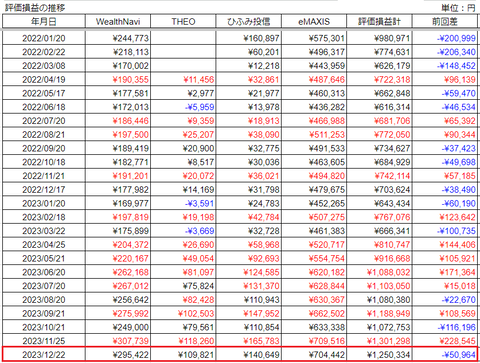Select date cell 2022/05/17

pyautogui.click(x=44, y=93)
